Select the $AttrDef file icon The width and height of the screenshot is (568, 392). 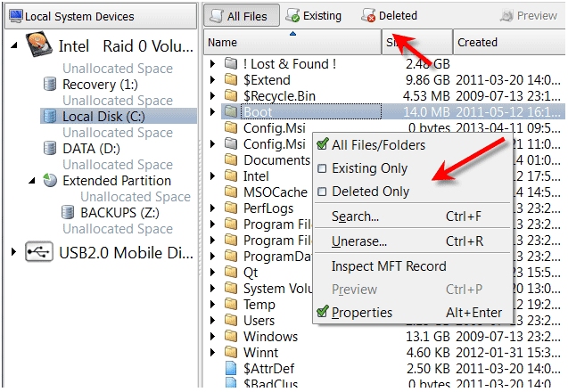pos(231,368)
